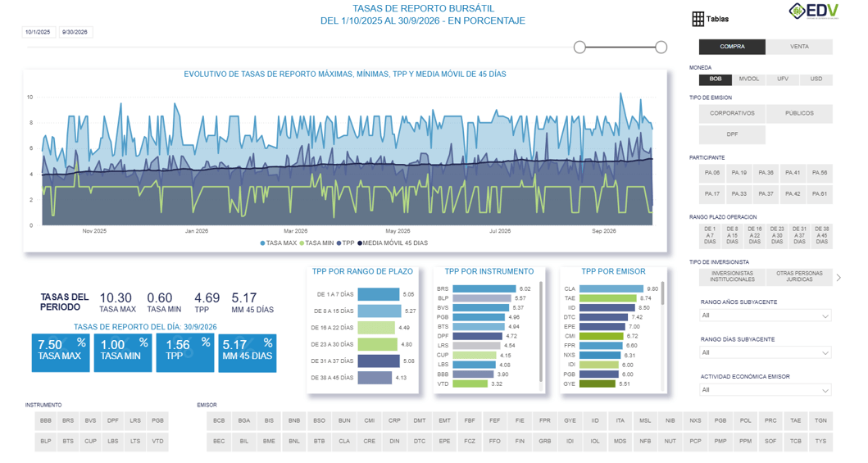This screenshot has width=868, height=463.
Task: Filter emisor BEC
Action: point(219,442)
